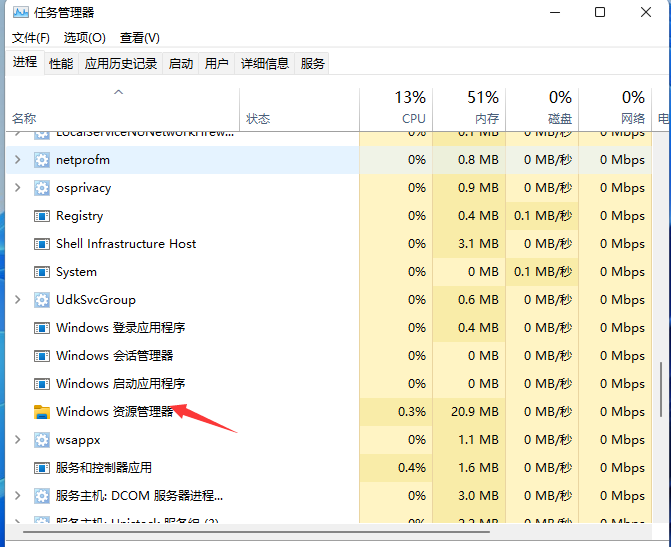Switch to the 用户 tab

tap(217, 64)
